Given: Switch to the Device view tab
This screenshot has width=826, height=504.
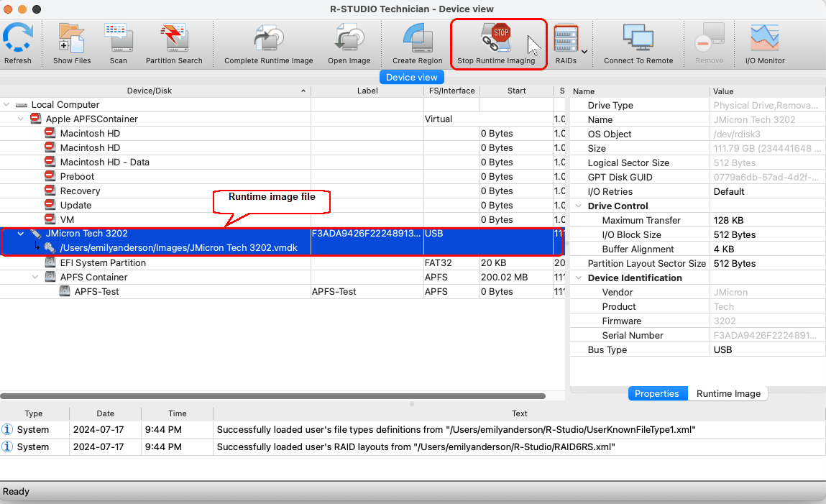Looking at the screenshot, I should coord(411,77).
